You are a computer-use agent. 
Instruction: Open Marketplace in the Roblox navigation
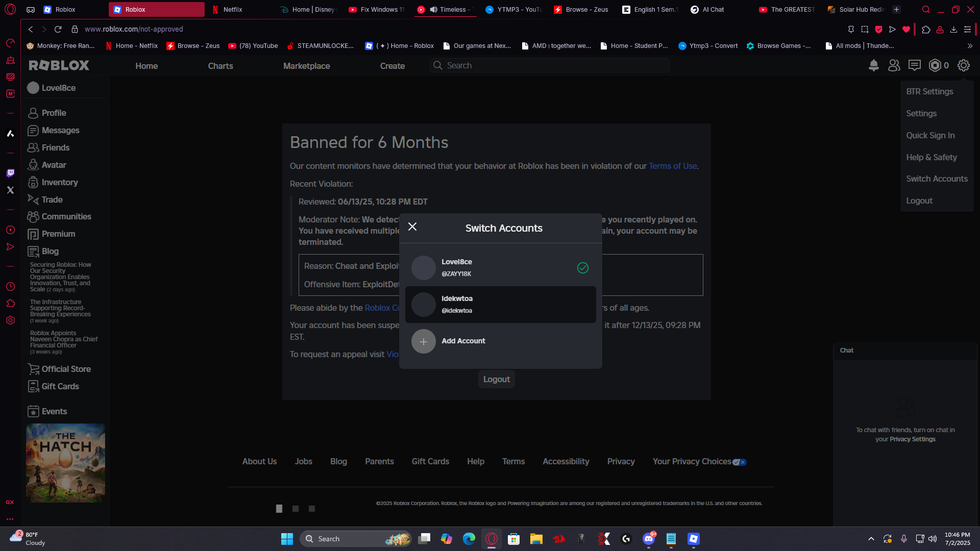tap(307, 66)
